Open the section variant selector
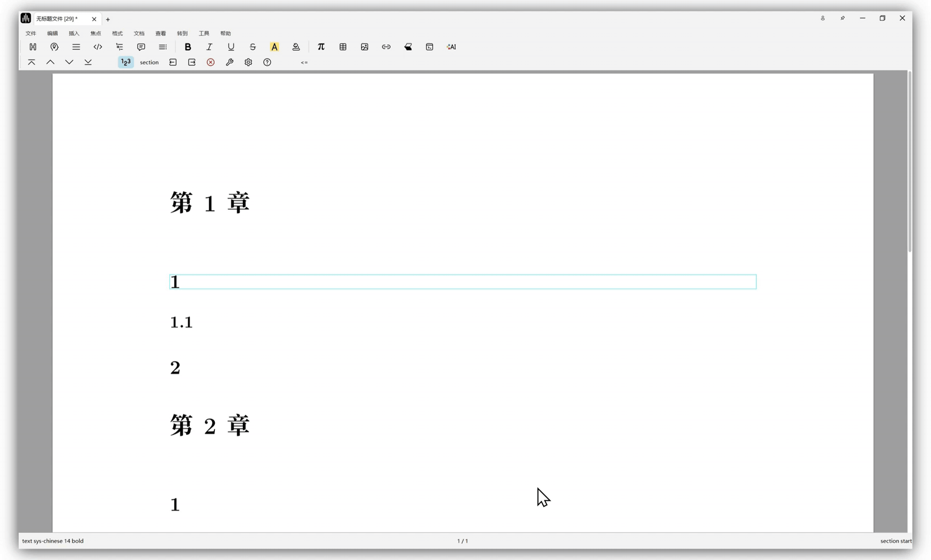 [149, 62]
